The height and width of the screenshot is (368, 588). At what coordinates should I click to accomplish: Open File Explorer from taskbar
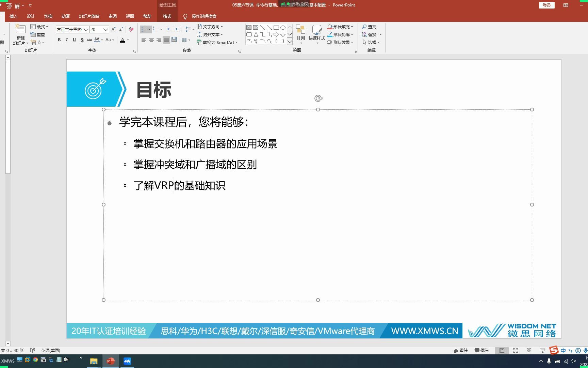(x=94, y=361)
